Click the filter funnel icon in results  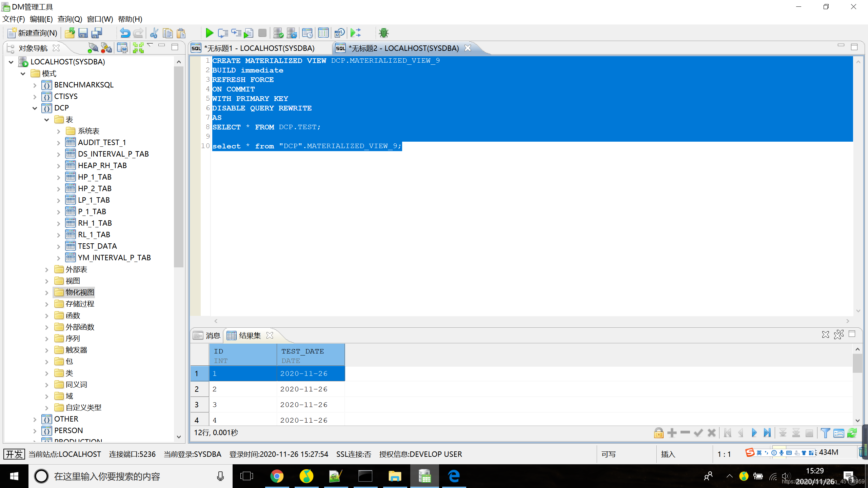point(825,433)
